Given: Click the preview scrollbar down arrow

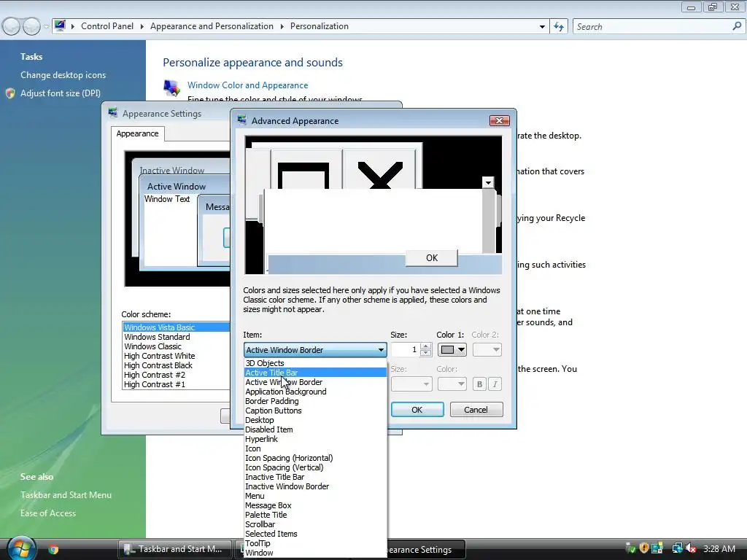Looking at the screenshot, I should coord(488,182).
